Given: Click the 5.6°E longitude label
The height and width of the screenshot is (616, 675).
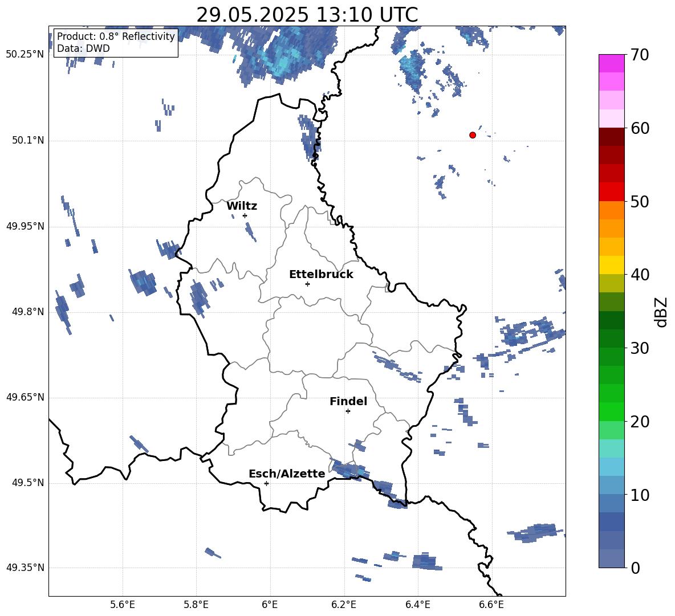Looking at the screenshot, I should point(122,605).
